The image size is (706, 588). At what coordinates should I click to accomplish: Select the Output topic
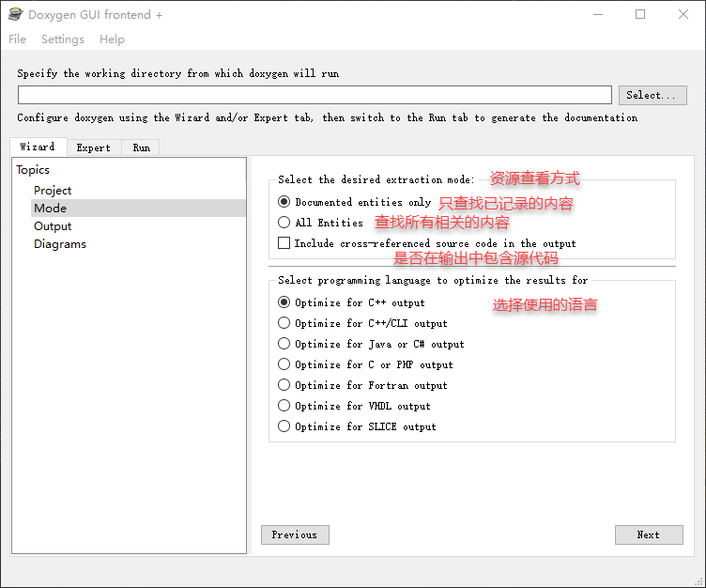click(x=53, y=226)
